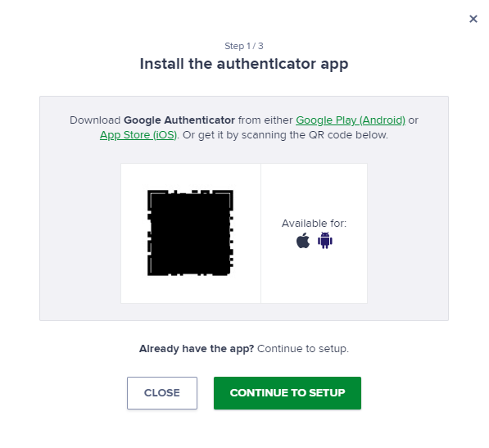Viewport: 489px width, 448px height.
Task: Click the Step 1 / 3 indicator
Action: pyautogui.click(x=244, y=46)
